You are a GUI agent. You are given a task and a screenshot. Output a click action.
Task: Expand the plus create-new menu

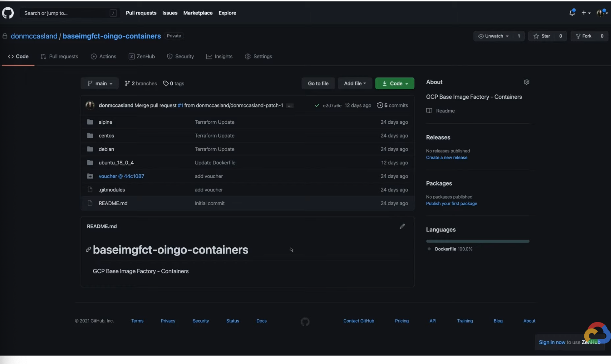click(x=586, y=13)
